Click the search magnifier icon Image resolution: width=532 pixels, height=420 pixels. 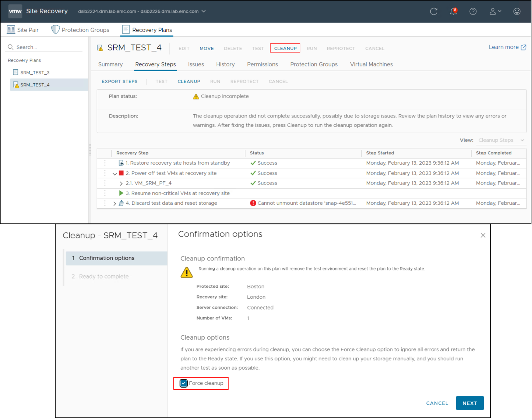[x=11, y=47]
